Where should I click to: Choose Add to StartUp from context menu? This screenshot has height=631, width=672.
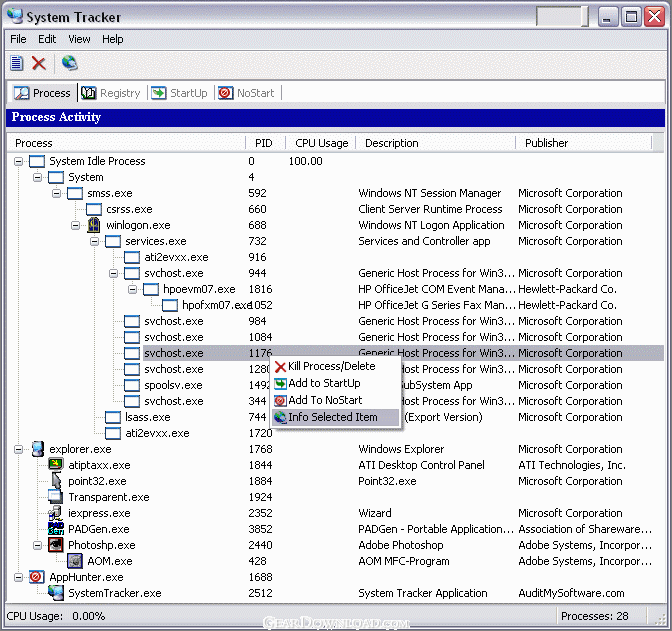coord(335,383)
